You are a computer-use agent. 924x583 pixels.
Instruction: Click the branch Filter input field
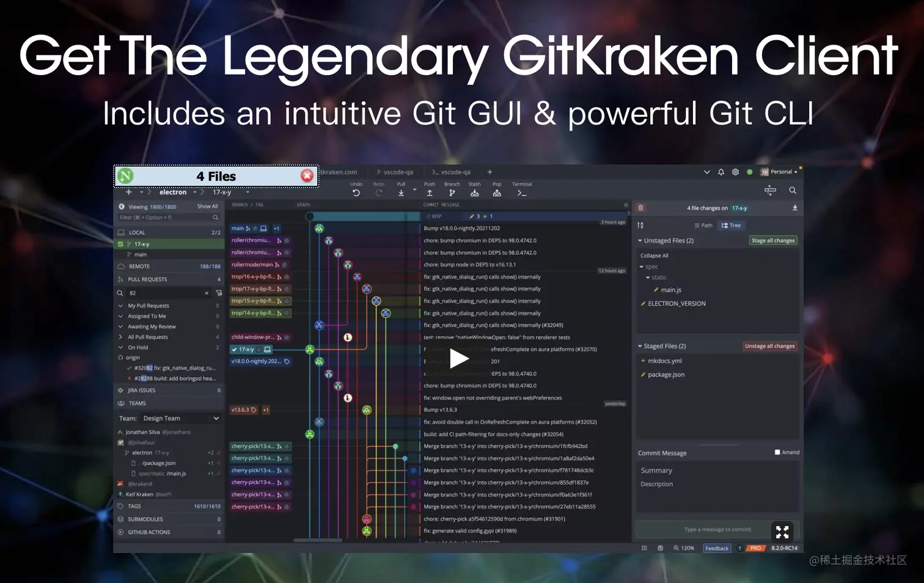tap(169, 218)
